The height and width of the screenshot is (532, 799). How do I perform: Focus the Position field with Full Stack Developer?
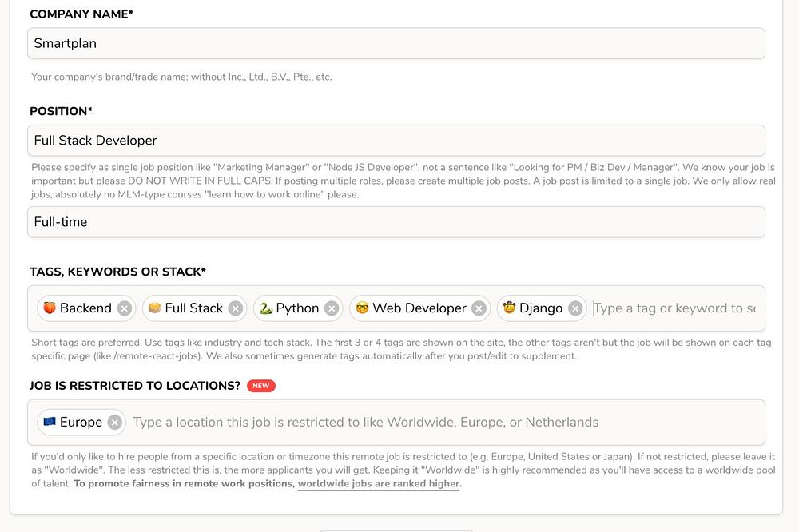coord(396,140)
